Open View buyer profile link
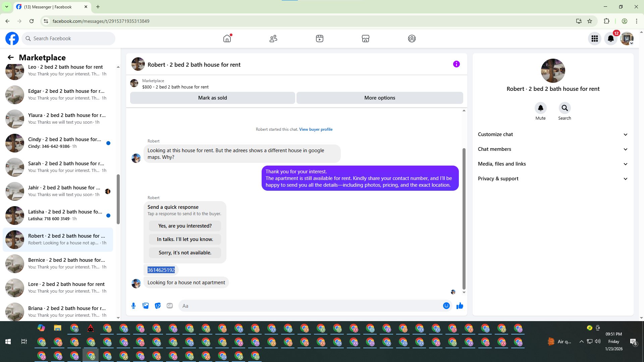644x362 pixels. tap(316, 129)
